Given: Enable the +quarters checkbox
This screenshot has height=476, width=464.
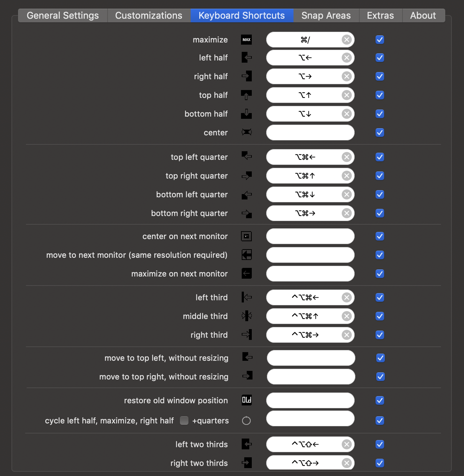Looking at the screenshot, I should pyautogui.click(x=184, y=421).
